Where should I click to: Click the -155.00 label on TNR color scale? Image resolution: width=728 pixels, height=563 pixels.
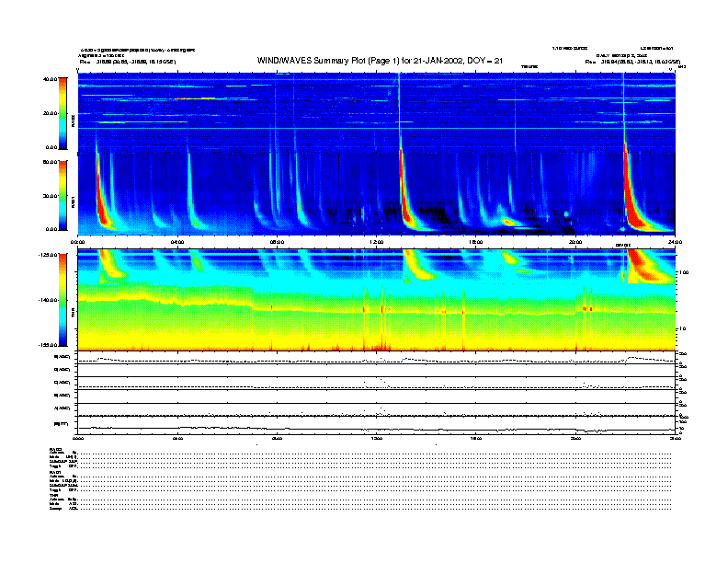[48, 345]
